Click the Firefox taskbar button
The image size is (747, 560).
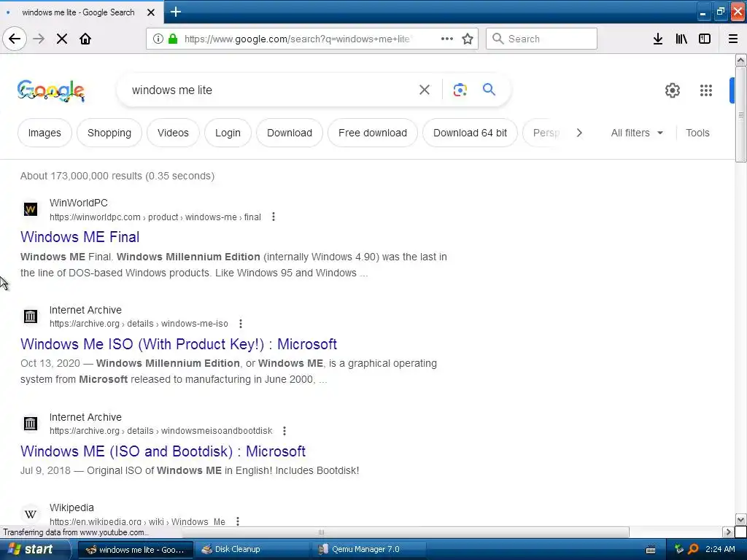(x=135, y=550)
